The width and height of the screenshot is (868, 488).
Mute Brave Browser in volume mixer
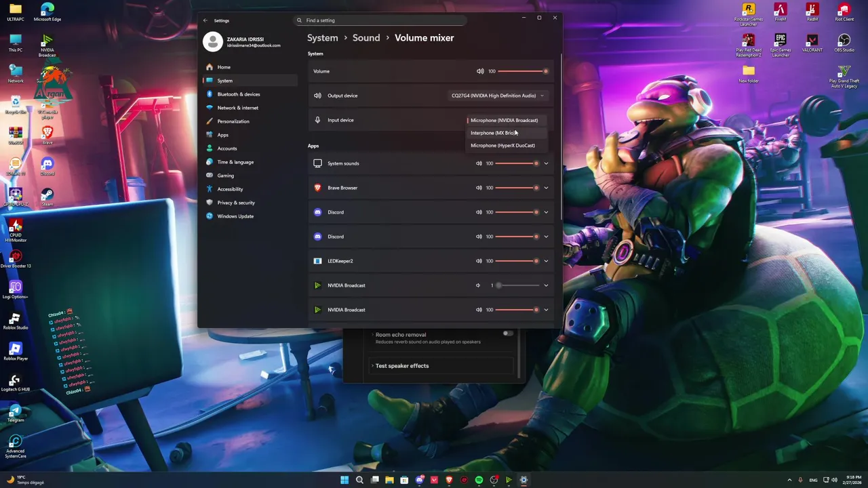tap(479, 188)
